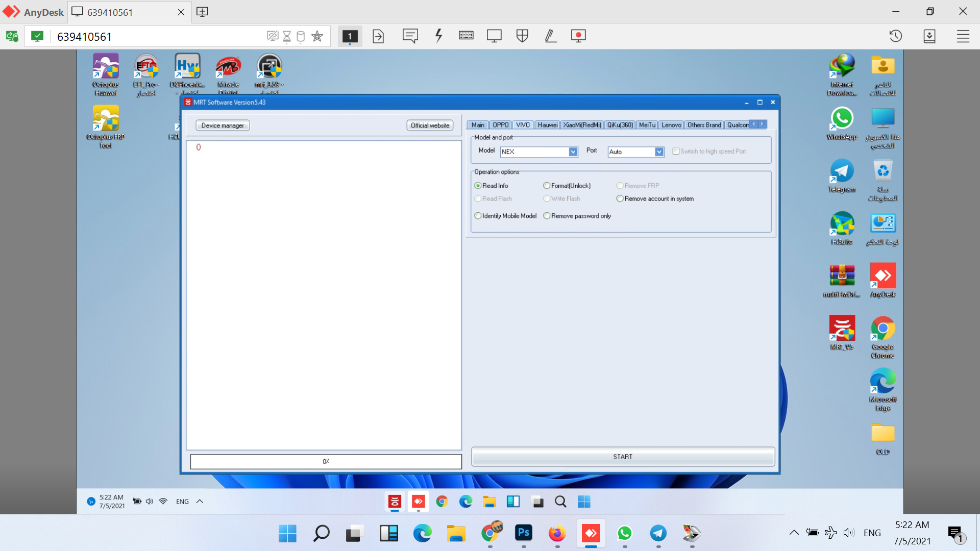Viewport: 980px width, 551px height.
Task: Open AnyDesk keyboard settings icon
Action: (466, 36)
